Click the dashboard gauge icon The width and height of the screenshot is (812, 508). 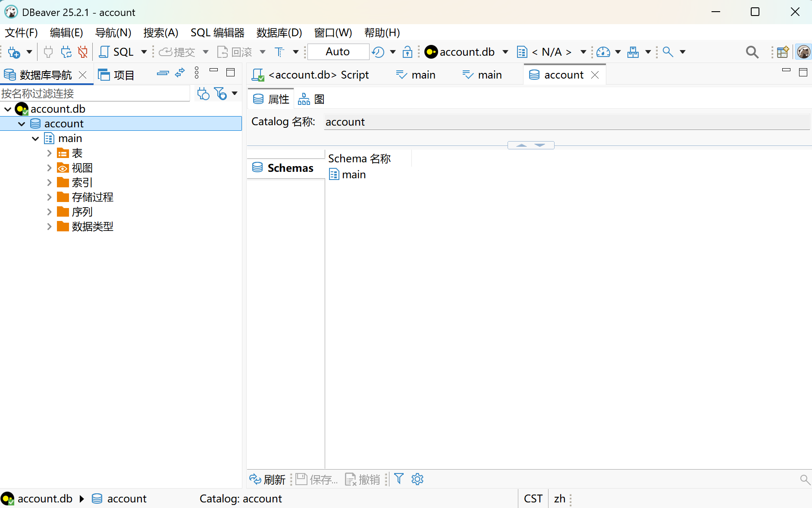tap(603, 52)
